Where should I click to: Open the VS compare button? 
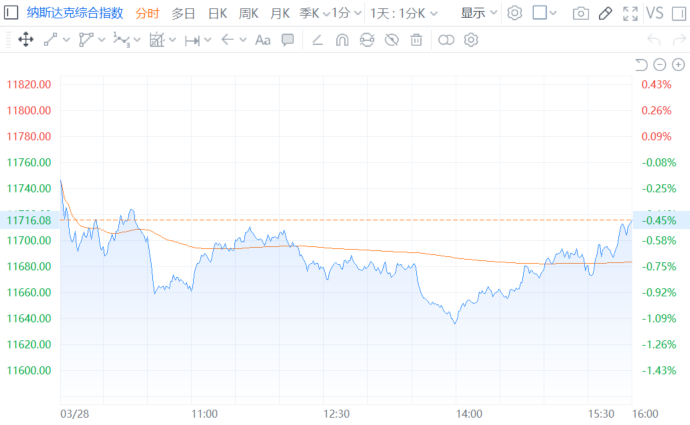coord(654,13)
